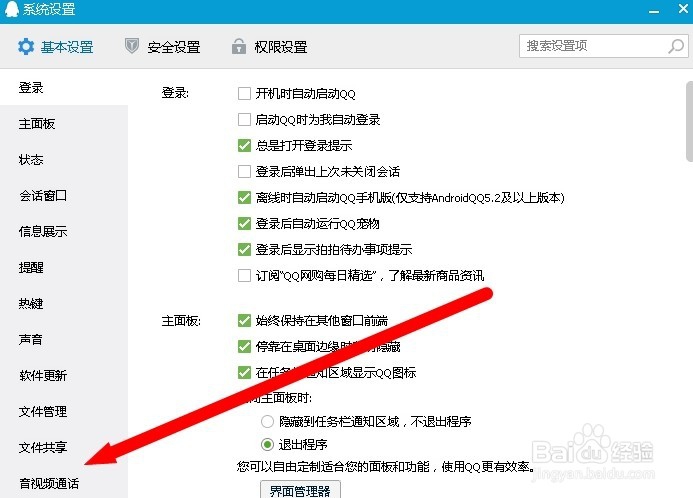Click the 界面管理器 button
This screenshot has width=693, height=498.
(300, 490)
